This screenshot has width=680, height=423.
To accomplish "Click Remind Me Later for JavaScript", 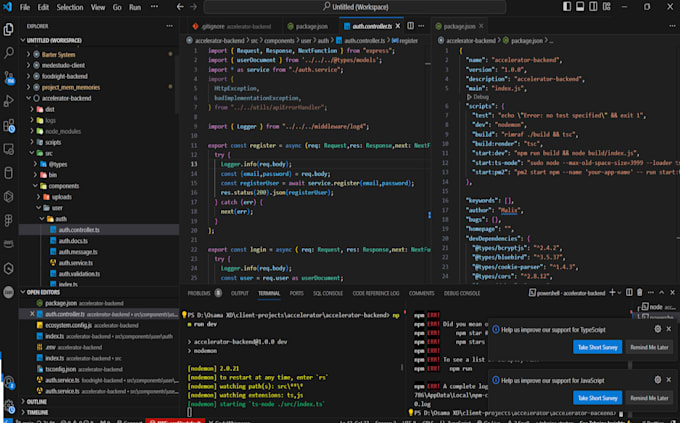I will click(x=649, y=398).
